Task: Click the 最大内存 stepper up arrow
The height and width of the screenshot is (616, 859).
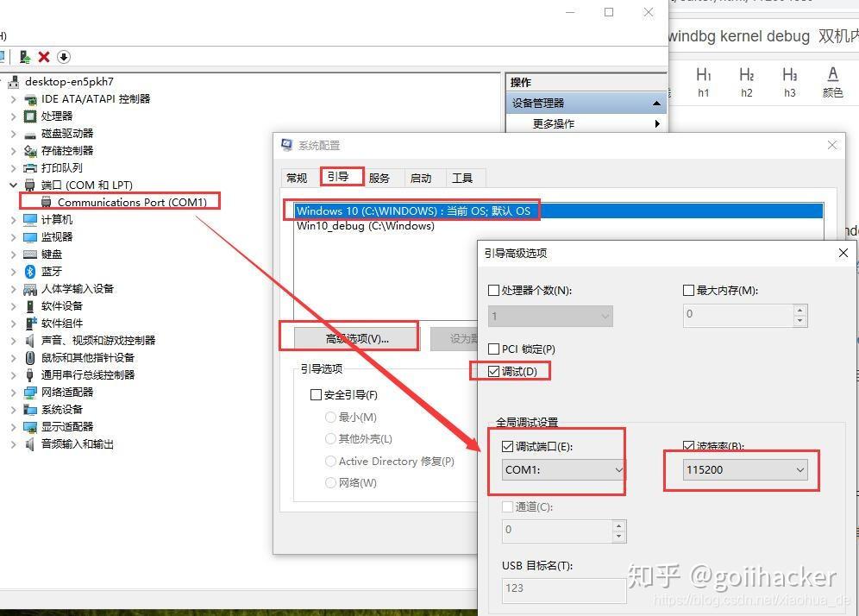Action: [x=799, y=310]
